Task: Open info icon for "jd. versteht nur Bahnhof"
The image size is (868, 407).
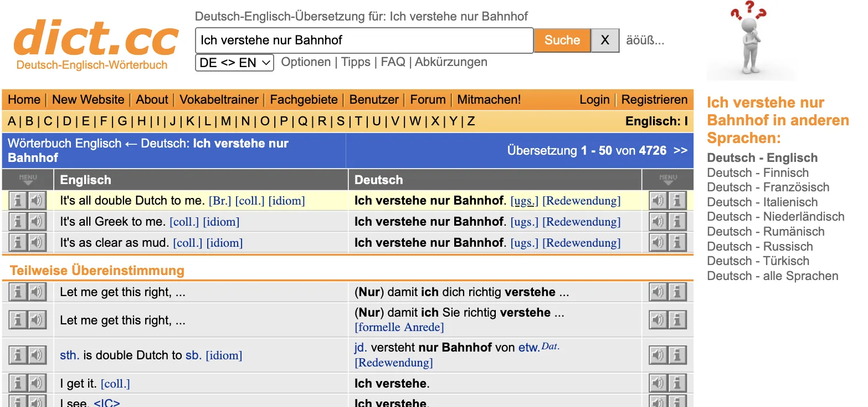Action: (x=677, y=355)
